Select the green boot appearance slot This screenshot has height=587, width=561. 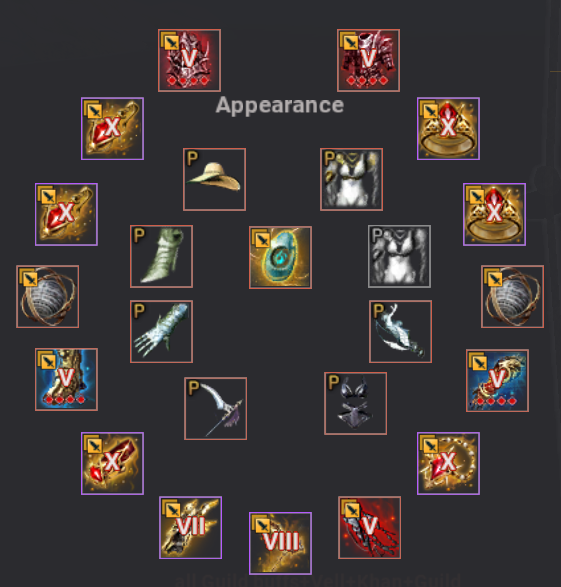pos(161,256)
